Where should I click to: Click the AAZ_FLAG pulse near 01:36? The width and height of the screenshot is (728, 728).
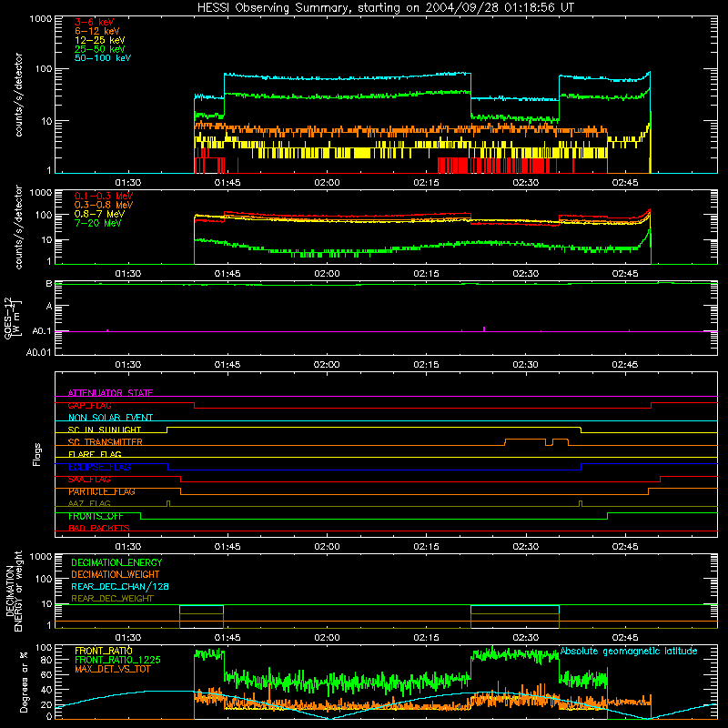pyautogui.click(x=168, y=503)
